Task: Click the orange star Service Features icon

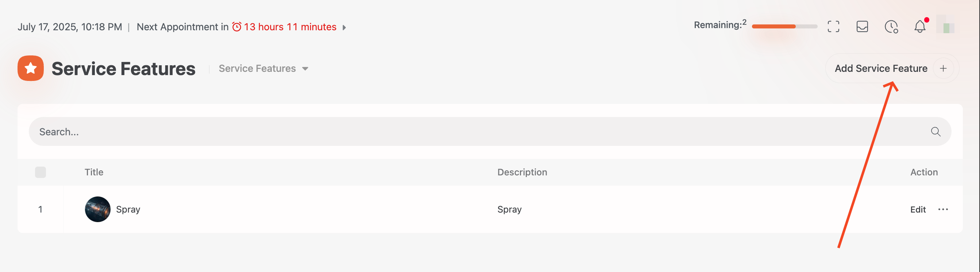Action: [30, 69]
